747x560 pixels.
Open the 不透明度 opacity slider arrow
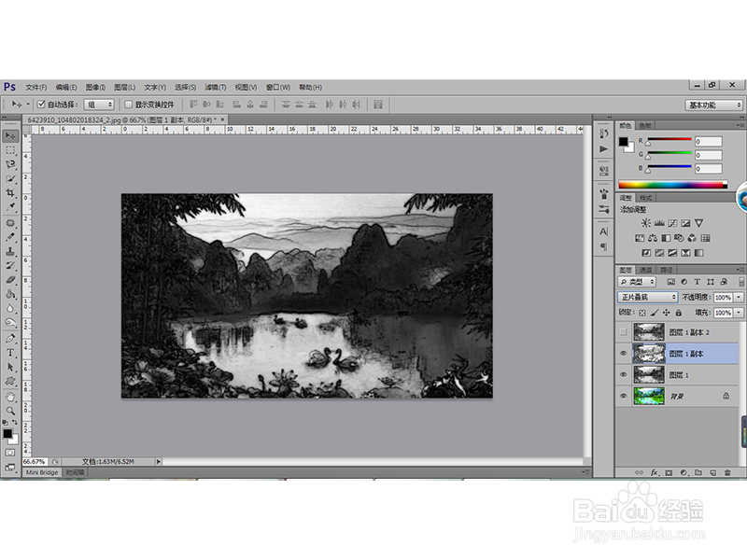click(739, 297)
